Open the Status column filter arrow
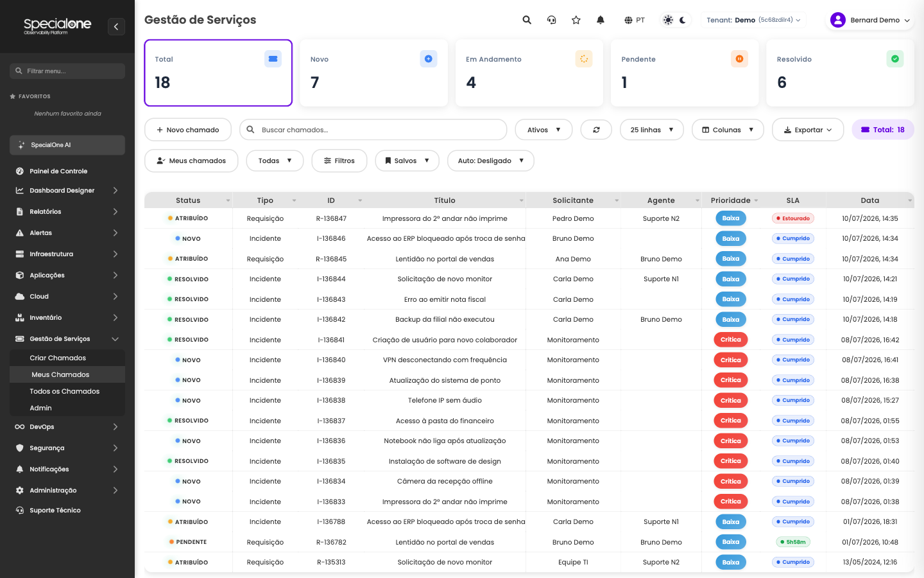The width and height of the screenshot is (924, 578). coord(228,201)
